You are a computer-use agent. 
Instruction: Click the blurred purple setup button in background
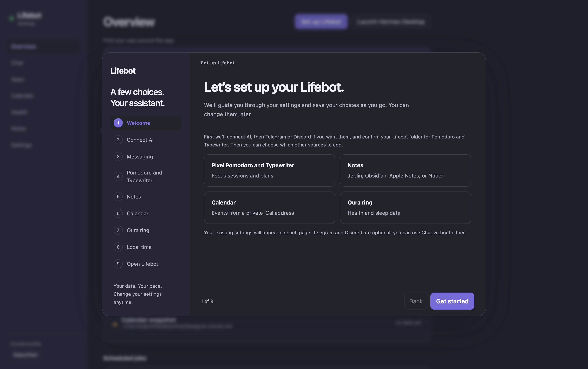click(x=321, y=21)
